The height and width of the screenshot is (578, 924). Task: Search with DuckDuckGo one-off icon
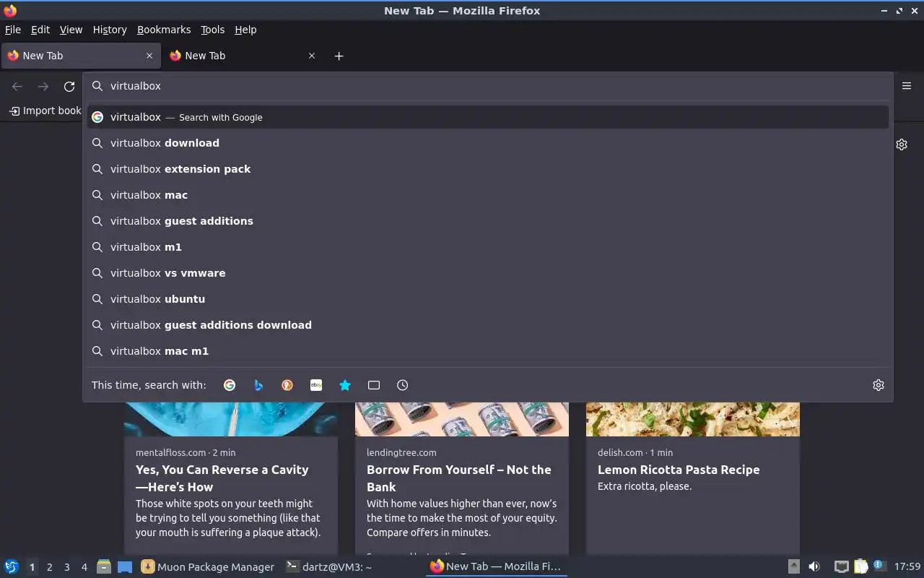coord(287,385)
